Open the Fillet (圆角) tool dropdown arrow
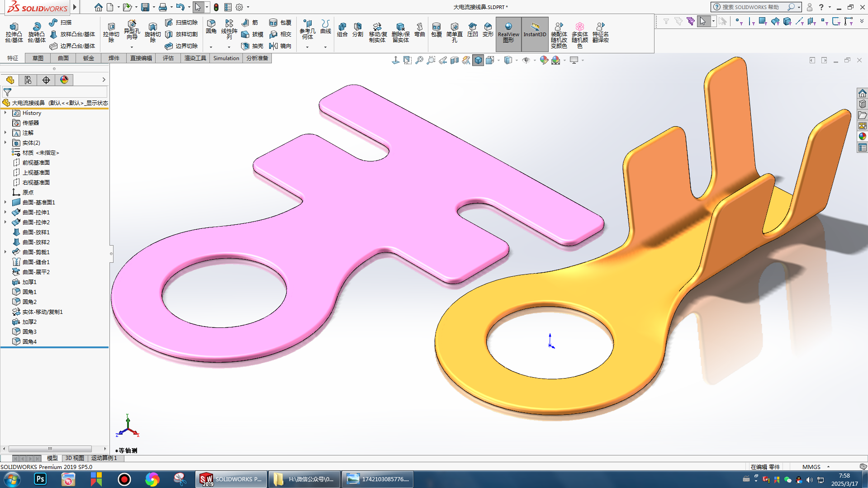868x488 pixels. click(211, 47)
